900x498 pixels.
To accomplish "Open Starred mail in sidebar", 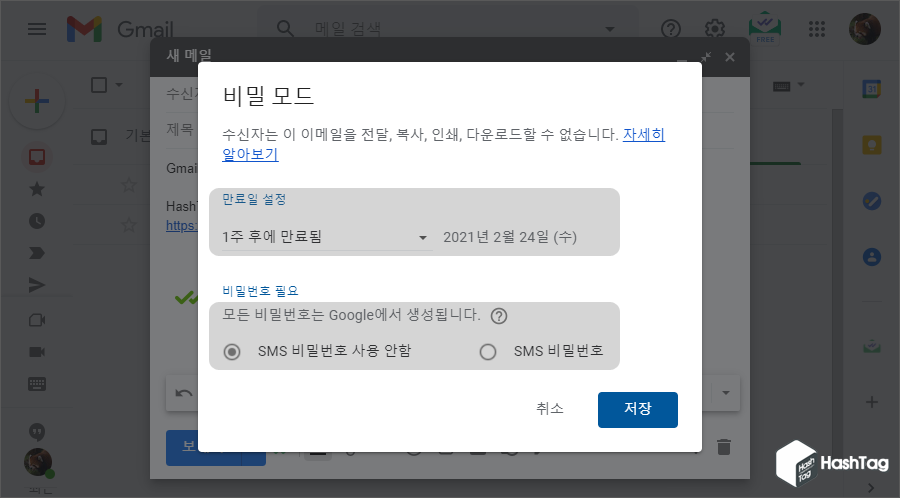I will pyautogui.click(x=37, y=189).
